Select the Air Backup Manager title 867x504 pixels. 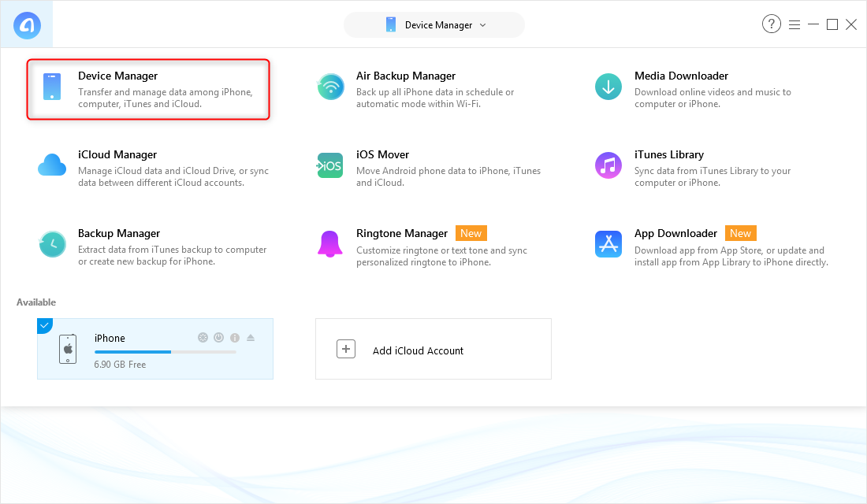pyautogui.click(x=406, y=76)
